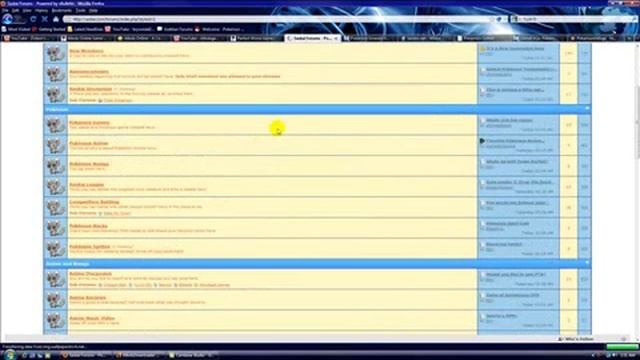Click the forum status icon beside Pokemon Anime

56,146
